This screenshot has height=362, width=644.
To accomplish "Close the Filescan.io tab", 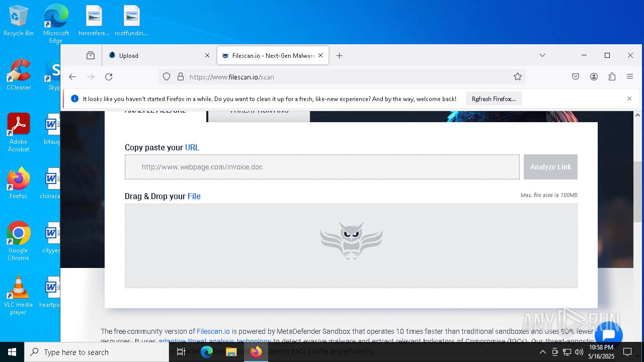I will 320,55.
